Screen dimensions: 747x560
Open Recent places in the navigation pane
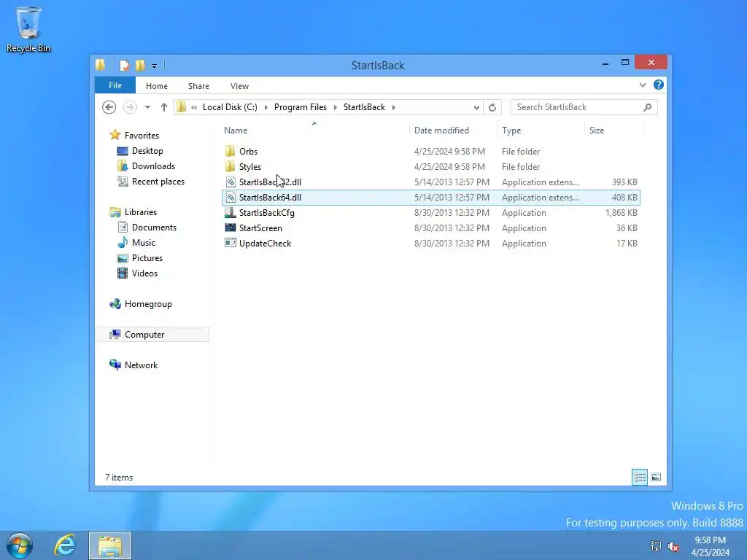point(158,182)
